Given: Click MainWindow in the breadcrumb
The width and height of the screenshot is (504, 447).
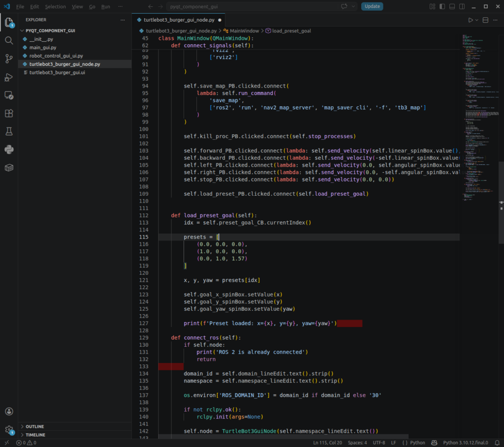Looking at the screenshot, I should point(244,31).
